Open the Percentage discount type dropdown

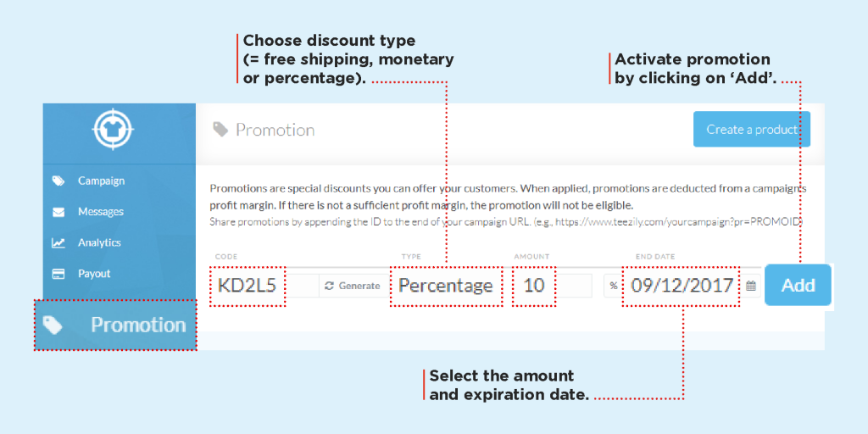tap(446, 286)
